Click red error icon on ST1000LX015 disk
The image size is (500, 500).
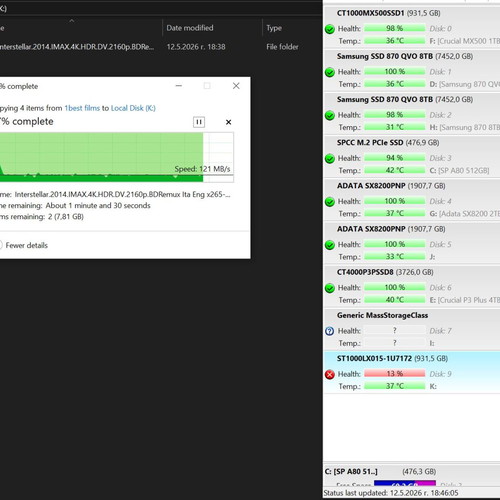pos(330,375)
